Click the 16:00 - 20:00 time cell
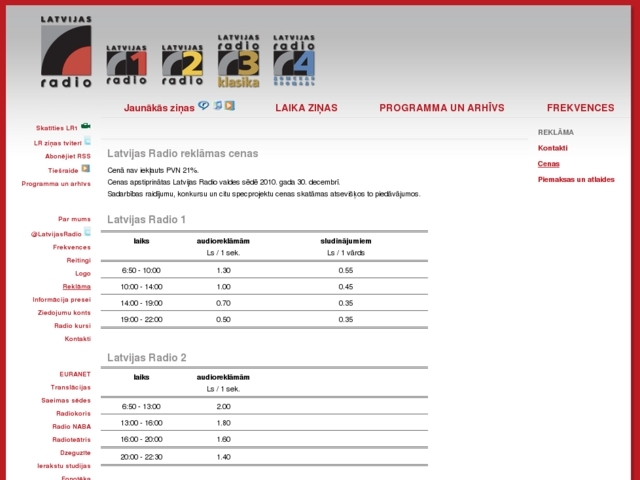Image resolution: width=640 pixels, height=480 pixels. (141, 439)
